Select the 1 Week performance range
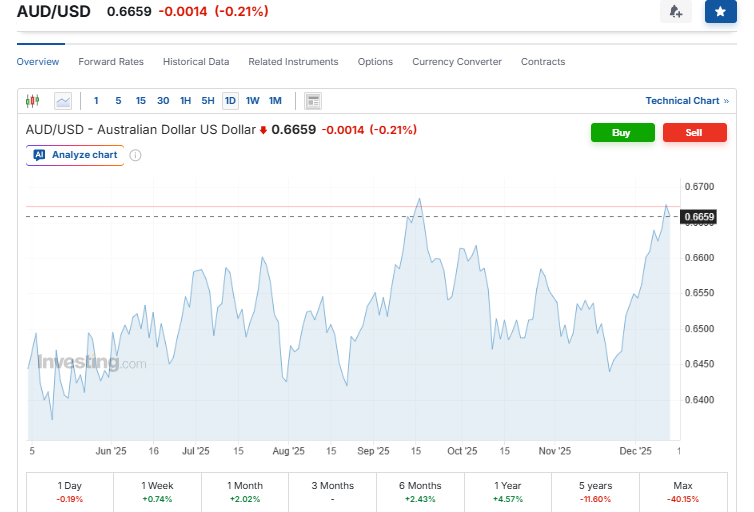The width and height of the screenshot is (754, 512). coord(157,492)
